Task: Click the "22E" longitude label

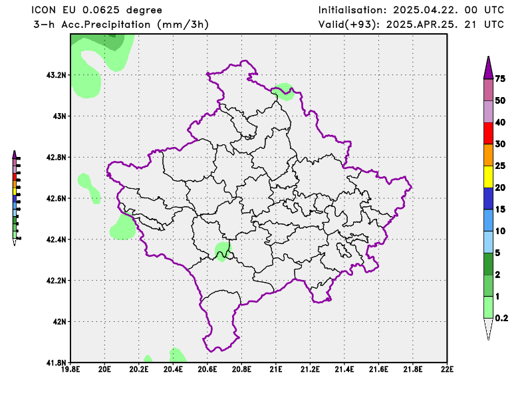Action: click(447, 369)
